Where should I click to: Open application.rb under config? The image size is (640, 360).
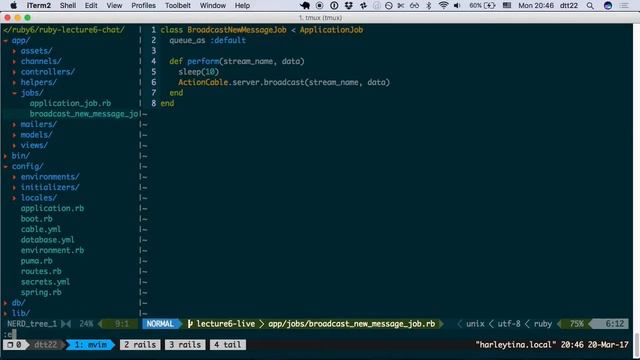(x=52, y=209)
